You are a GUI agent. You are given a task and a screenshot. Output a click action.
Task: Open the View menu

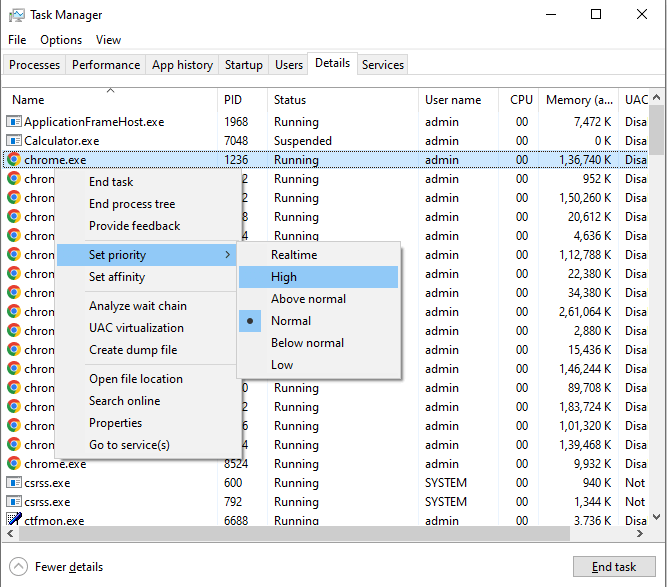(x=108, y=40)
